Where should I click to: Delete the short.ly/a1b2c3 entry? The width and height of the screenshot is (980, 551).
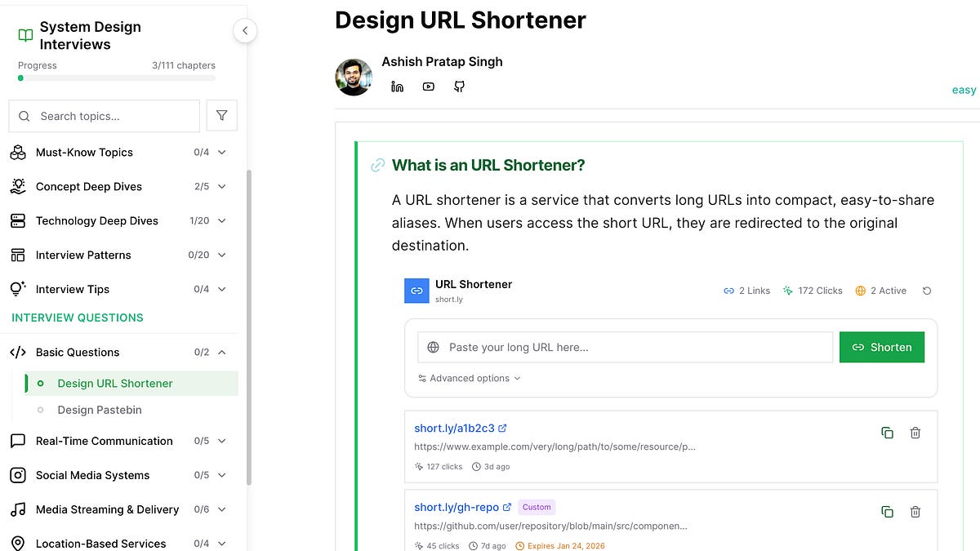click(915, 433)
